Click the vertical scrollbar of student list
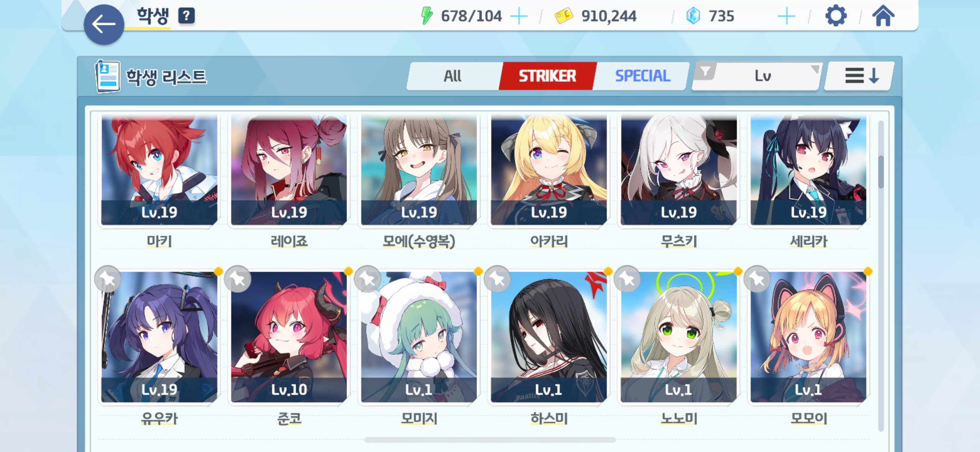The width and height of the screenshot is (980, 452). [881, 172]
